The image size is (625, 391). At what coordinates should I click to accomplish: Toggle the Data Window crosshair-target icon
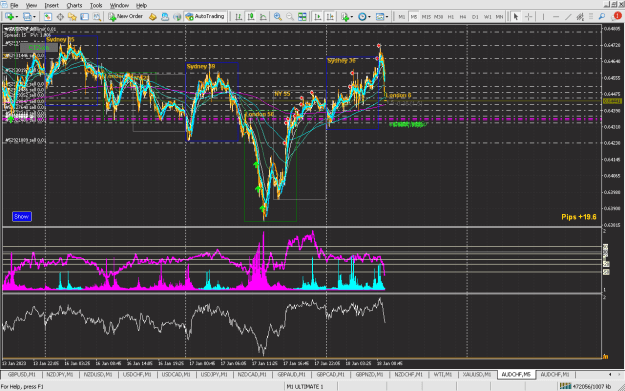click(60, 17)
